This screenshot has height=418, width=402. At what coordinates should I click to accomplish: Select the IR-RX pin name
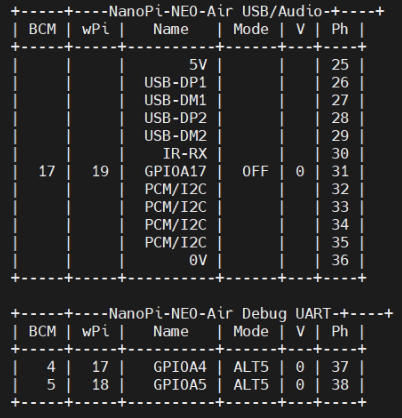tap(185, 154)
